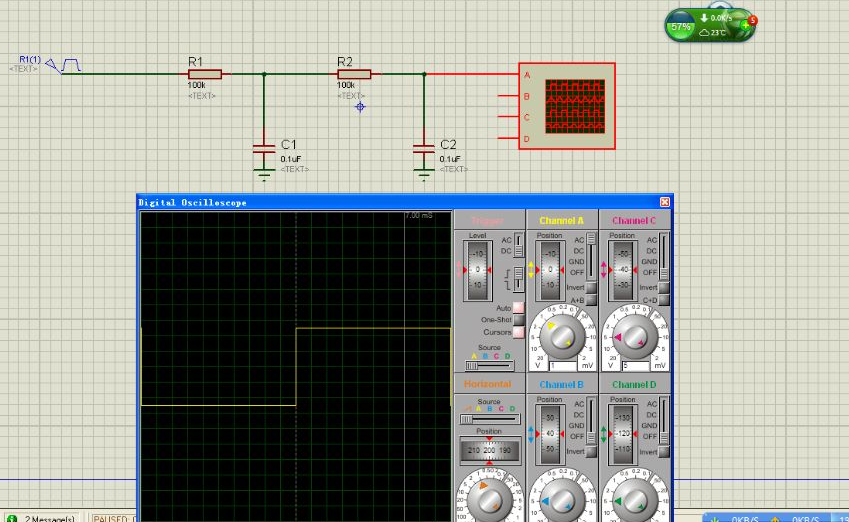849x522 pixels.
Task: Click the Horizontal Position dial
Action: [489, 452]
